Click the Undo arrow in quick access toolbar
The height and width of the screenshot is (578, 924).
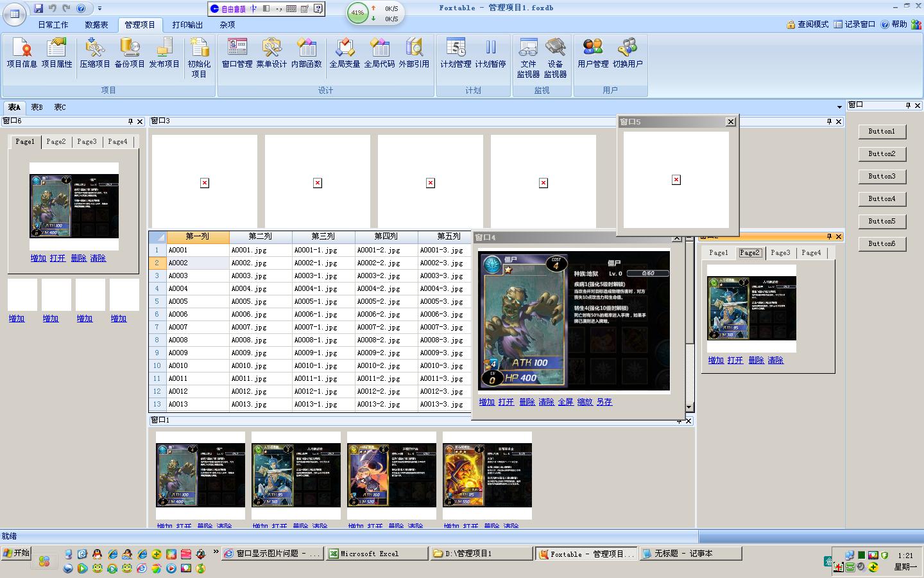click(52, 8)
